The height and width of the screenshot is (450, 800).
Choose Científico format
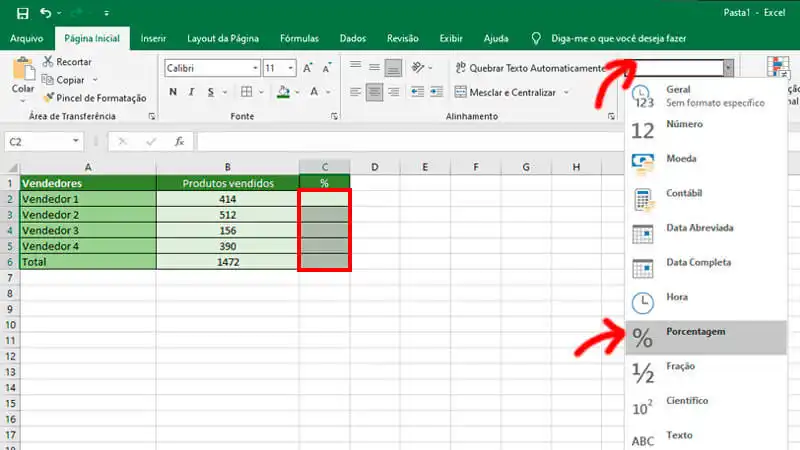[706, 407]
